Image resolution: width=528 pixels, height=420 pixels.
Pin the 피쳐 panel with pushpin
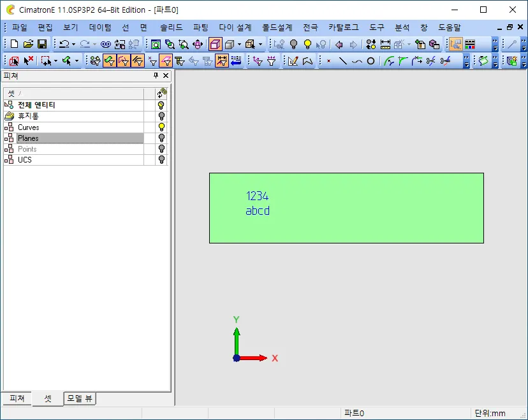coord(156,75)
